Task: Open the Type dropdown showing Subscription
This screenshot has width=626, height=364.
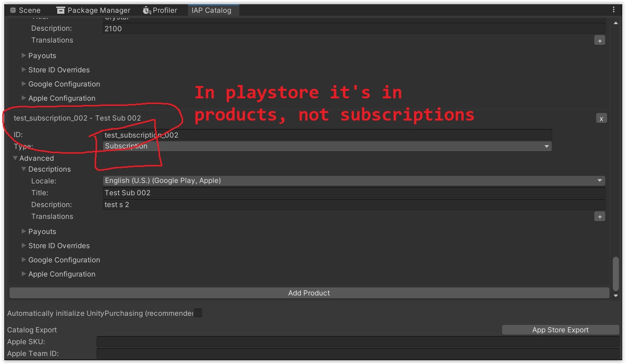Action: (326, 146)
